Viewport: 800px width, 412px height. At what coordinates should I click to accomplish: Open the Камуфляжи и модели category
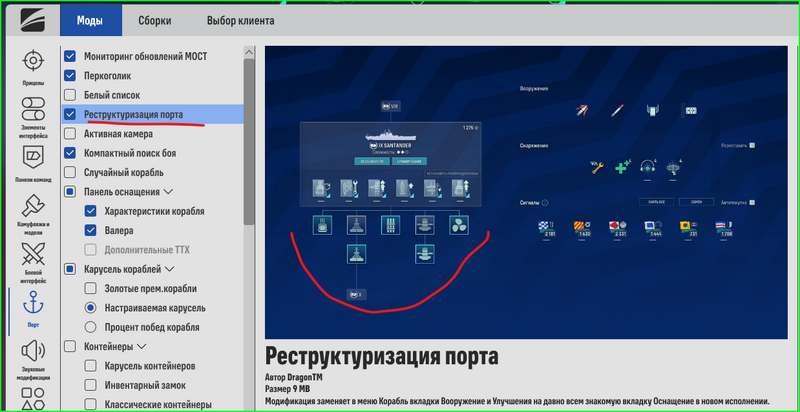(x=33, y=214)
